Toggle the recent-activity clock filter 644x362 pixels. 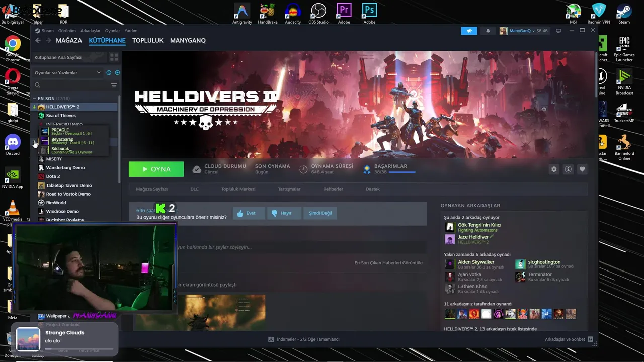point(109,73)
